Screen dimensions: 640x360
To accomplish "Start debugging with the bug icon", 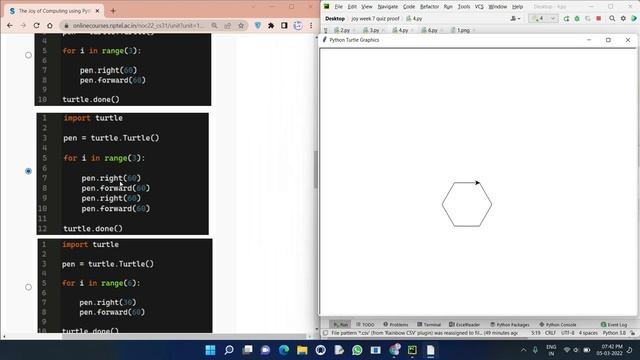I will coord(577,18).
